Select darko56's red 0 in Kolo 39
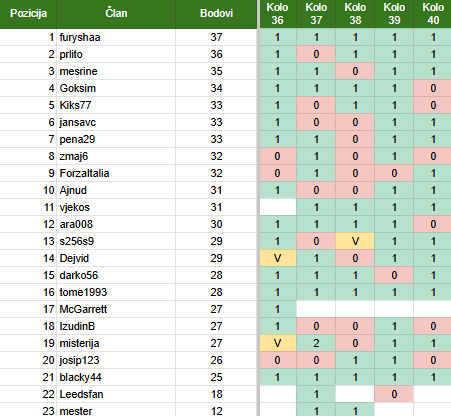This screenshot has width=451, height=416. [x=394, y=275]
